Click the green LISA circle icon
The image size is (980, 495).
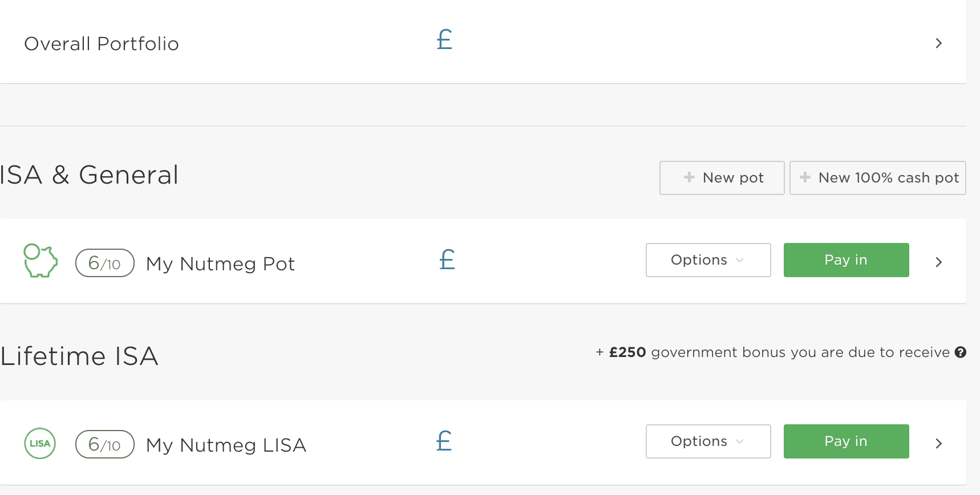point(40,443)
